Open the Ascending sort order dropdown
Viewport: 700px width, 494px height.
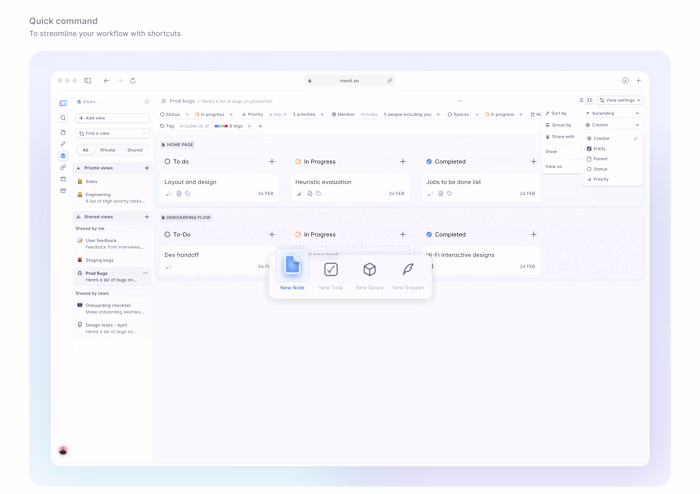[612, 113]
